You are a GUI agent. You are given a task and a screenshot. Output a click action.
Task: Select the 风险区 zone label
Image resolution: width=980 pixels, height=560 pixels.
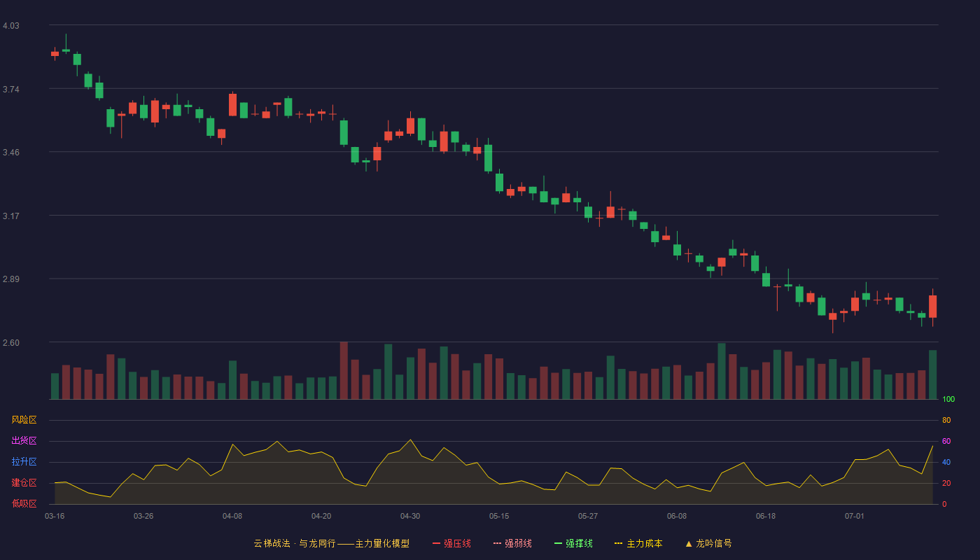pos(24,420)
